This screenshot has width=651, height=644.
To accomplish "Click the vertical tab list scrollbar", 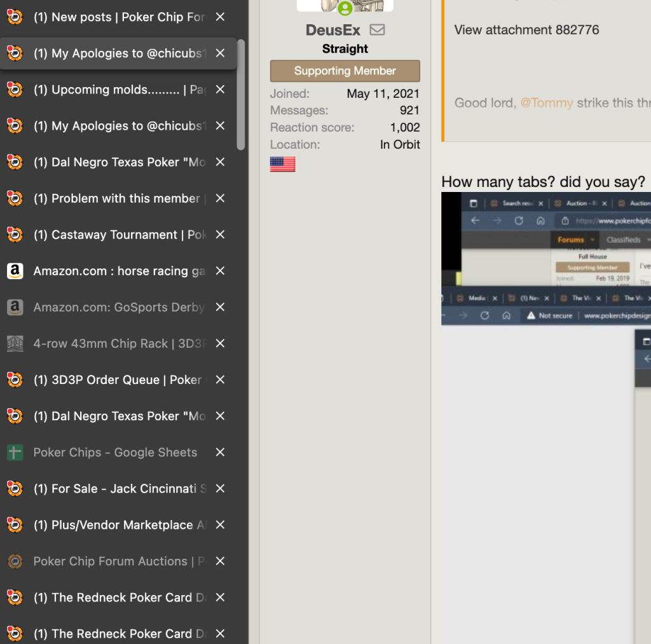I will (x=241, y=95).
